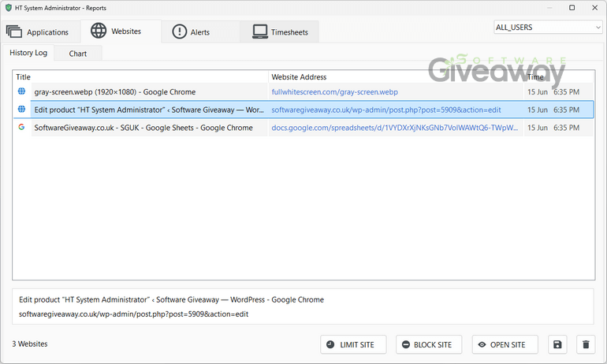Expand the ALL_USERS dropdown

coord(548,28)
